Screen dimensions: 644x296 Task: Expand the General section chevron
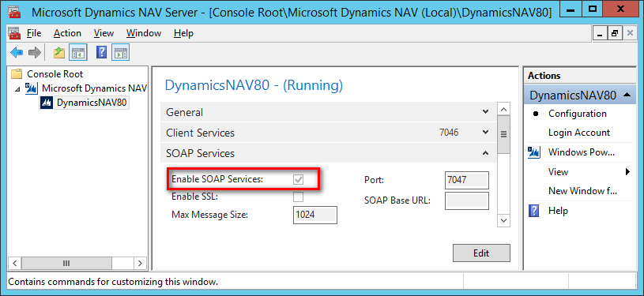(485, 111)
